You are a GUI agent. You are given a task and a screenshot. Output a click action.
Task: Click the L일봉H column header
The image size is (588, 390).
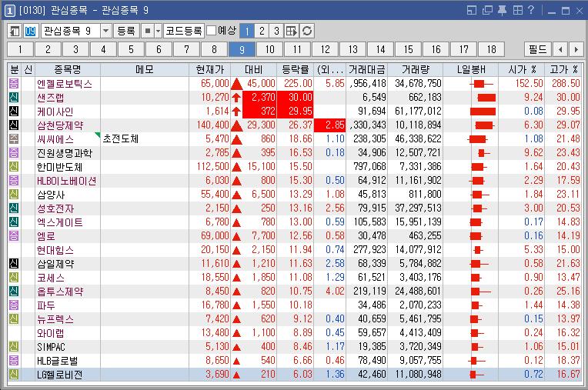470,69
